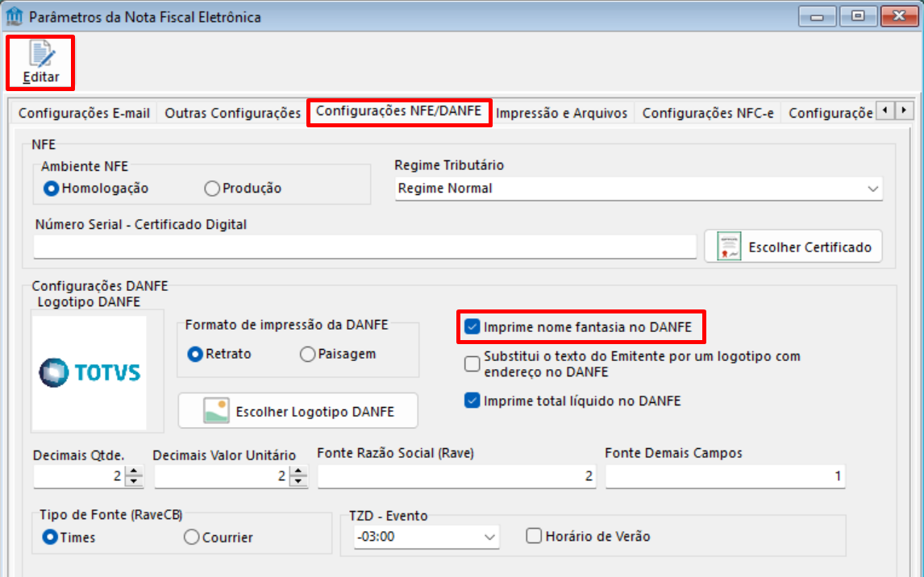Enable Horário de Verão checkbox

click(x=534, y=537)
